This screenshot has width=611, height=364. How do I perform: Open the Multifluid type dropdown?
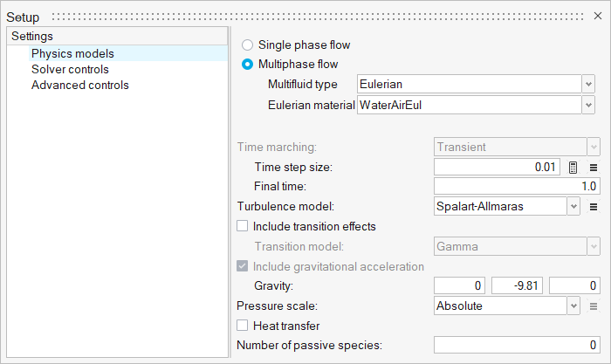[470, 85]
